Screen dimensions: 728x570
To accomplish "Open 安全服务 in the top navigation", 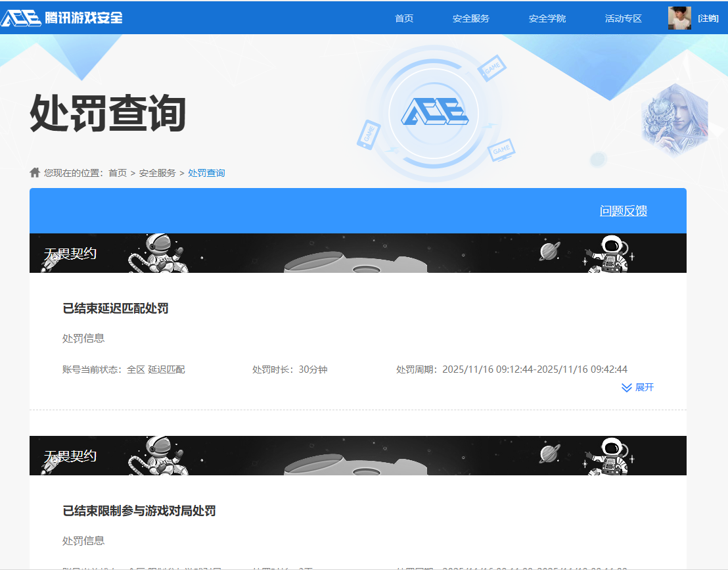I will (470, 18).
